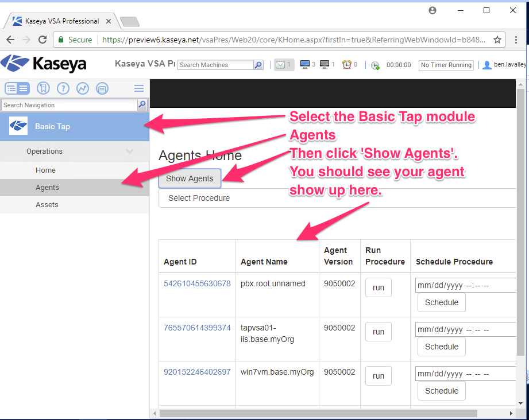
Task: Click schedule date field for pbx.root.unnamed
Action: (466, 286)
